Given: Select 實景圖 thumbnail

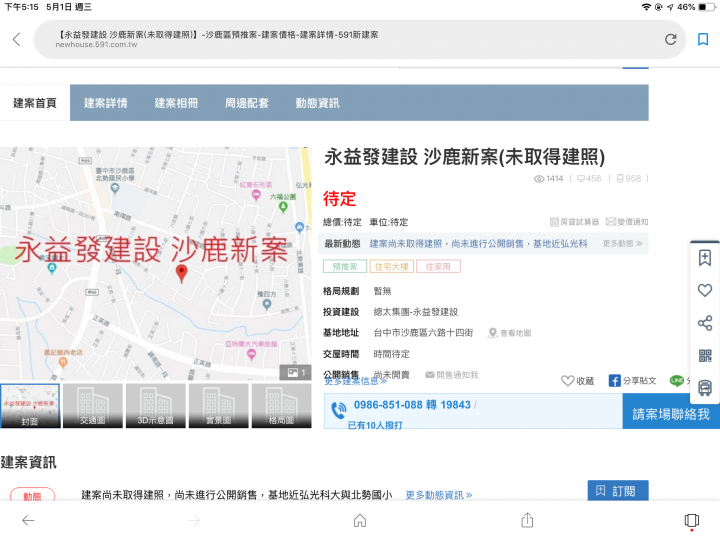Looking at the screenshot, I should [x=219, y=406].
